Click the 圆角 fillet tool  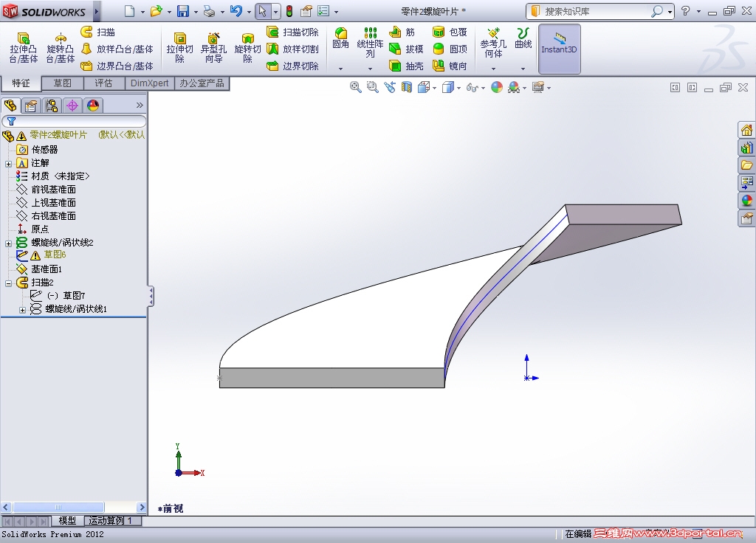coord(340,38)
